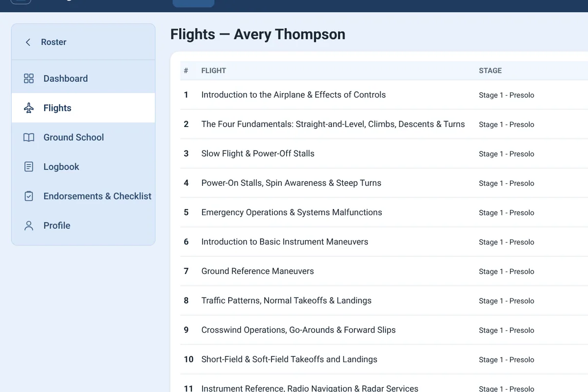Click Stage 1 - Presolo for flight 1
Viewport: 588px width, 392px height.
pos(506,95)
